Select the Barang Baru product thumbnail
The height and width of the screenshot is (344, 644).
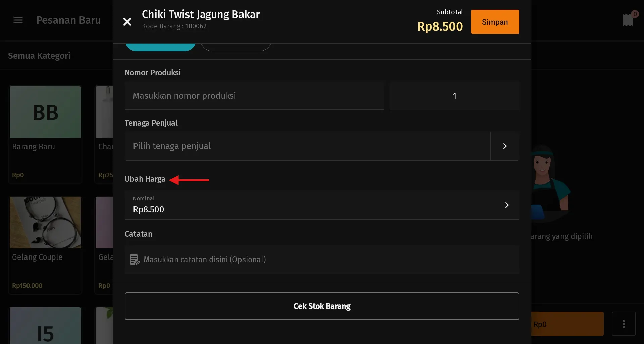click(45, 112)
